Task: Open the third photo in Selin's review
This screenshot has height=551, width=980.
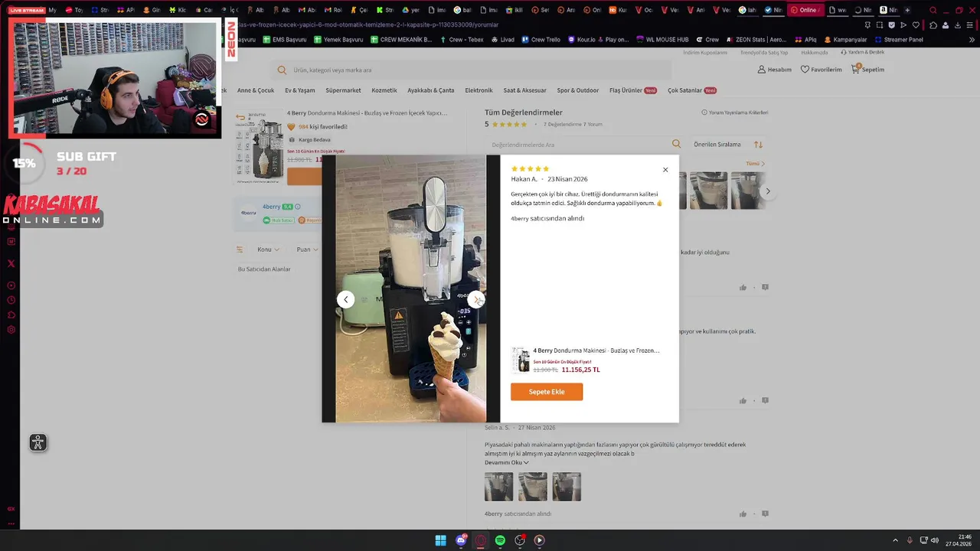Action: point(567,487)
